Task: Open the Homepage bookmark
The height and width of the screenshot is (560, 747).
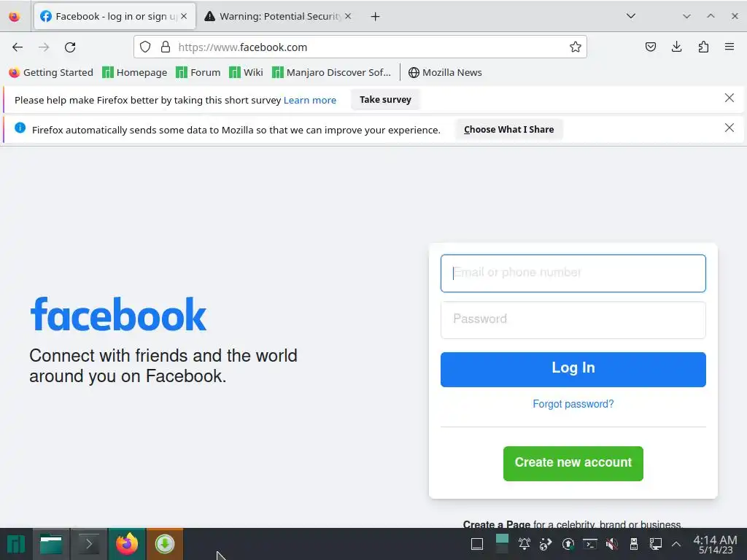Action: [x=135, y=72]
